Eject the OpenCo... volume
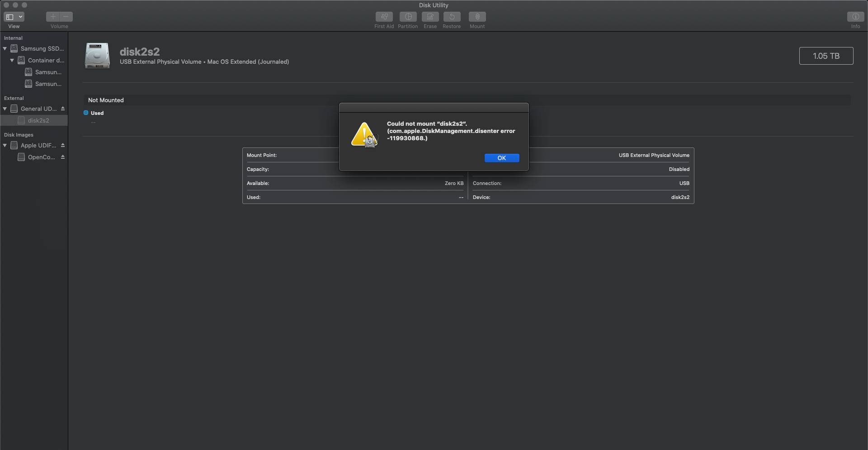Image resolution: width=868 pixels, height=450 pixels. 63,157
